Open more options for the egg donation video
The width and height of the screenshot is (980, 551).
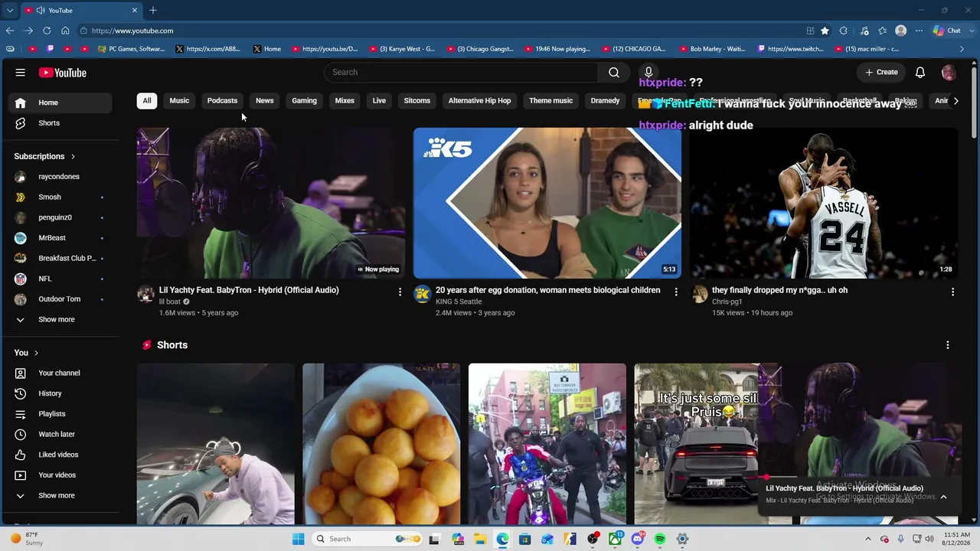pyautogui.click(x=676, y=292)
